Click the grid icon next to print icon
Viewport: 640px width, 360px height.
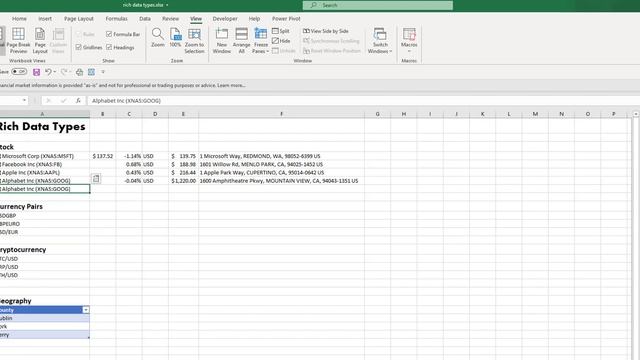(91, 72)
